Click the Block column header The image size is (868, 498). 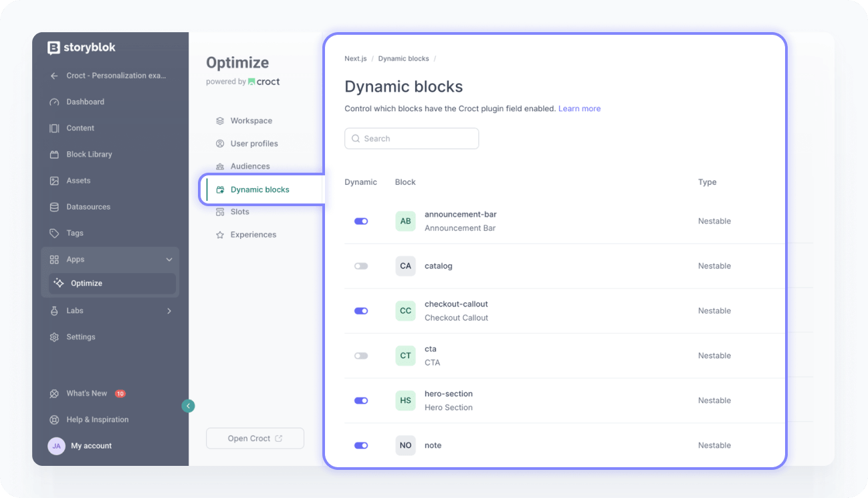[x=405, y=182]
